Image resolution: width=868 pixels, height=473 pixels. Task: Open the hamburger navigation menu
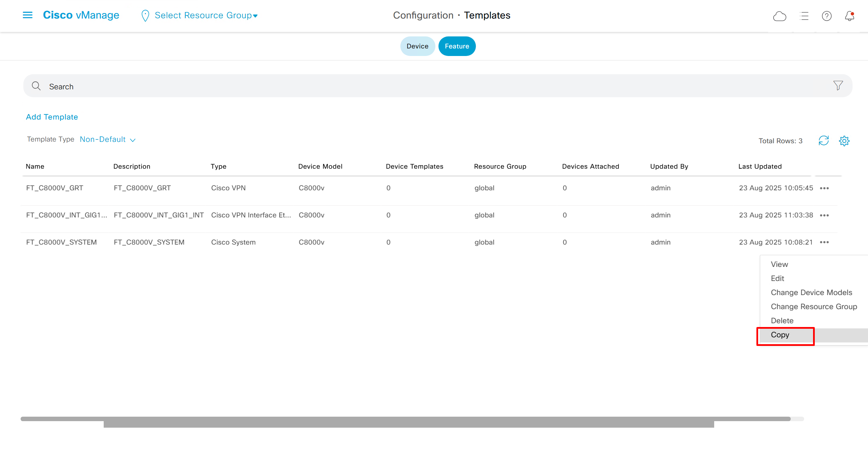(27, 15)
